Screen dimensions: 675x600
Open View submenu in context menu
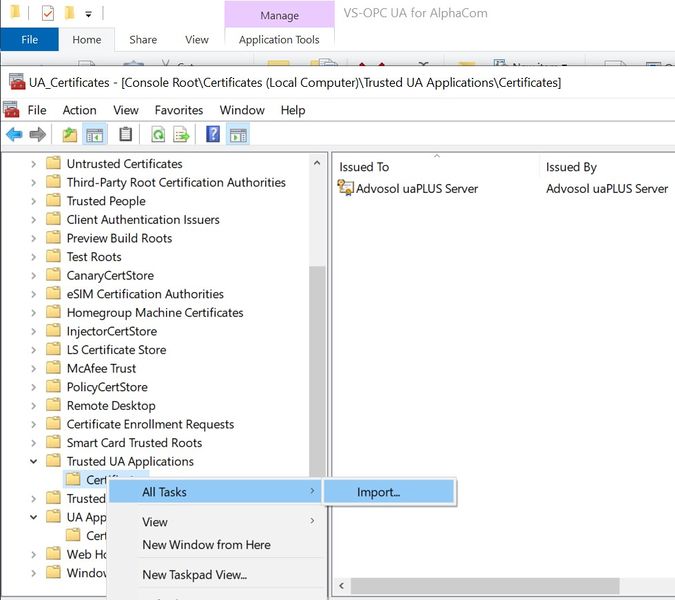pyautogui.click(x=215, y=522)
